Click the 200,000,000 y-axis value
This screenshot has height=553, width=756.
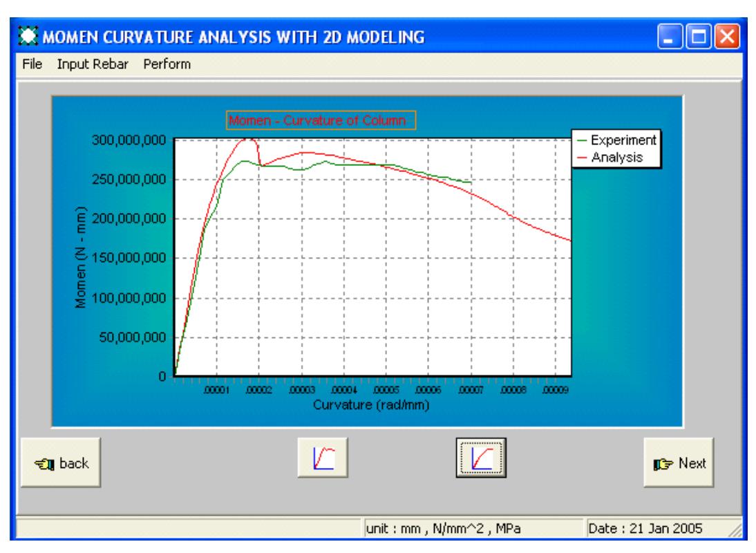pyautogui.click(x=129, y=218)
